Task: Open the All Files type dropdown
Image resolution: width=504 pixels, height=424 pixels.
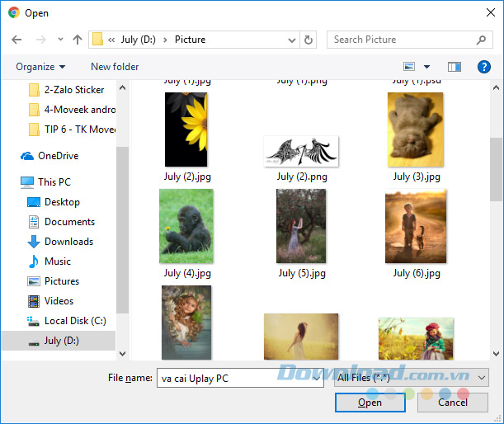Action: pos(411,378)
